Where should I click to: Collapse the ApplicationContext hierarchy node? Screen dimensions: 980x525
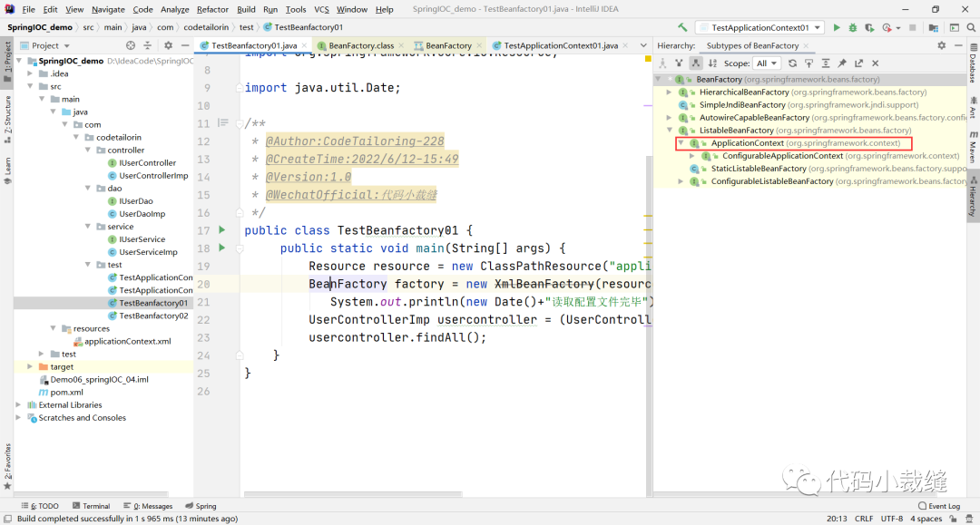[x=681, y=143]
